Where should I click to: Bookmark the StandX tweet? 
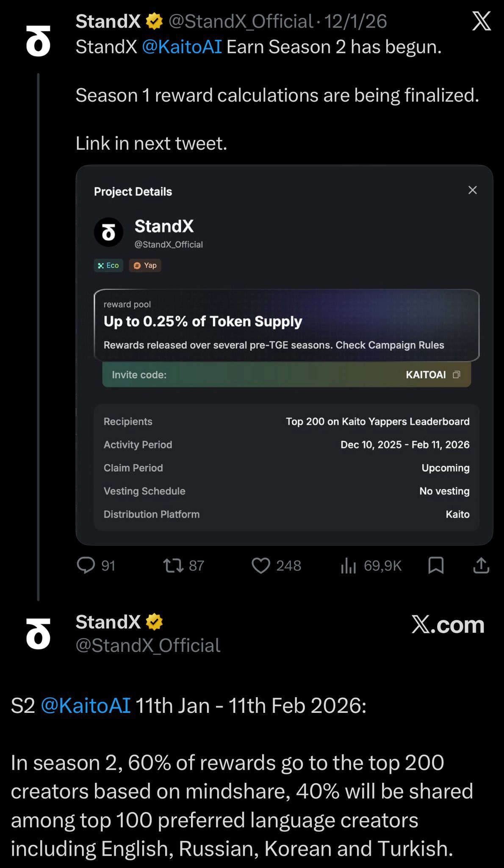pos(436,565)
